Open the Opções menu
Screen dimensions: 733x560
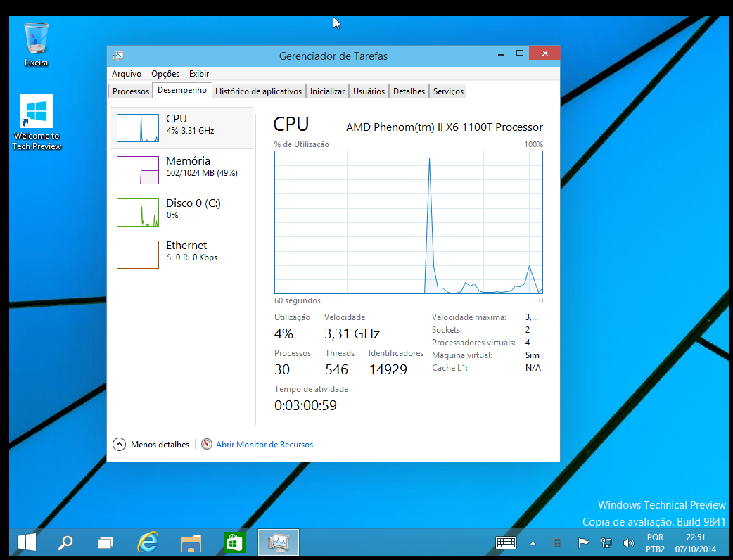[165, 74]
